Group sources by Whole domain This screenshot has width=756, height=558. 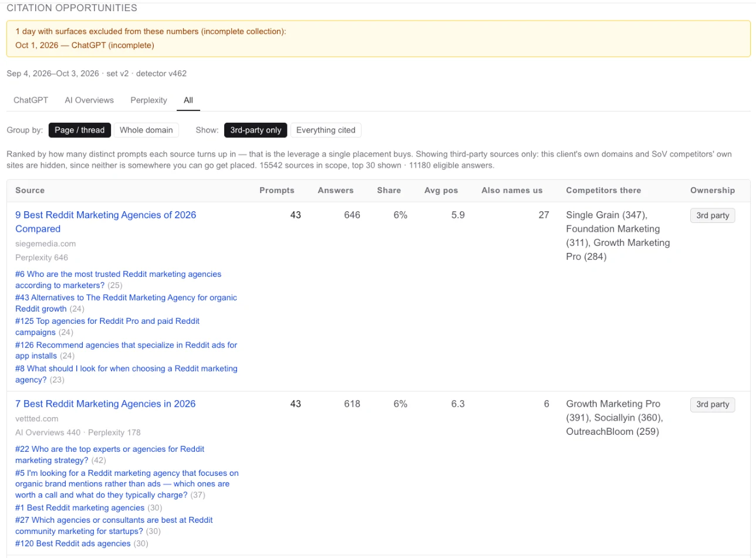(x=146, y=130)
